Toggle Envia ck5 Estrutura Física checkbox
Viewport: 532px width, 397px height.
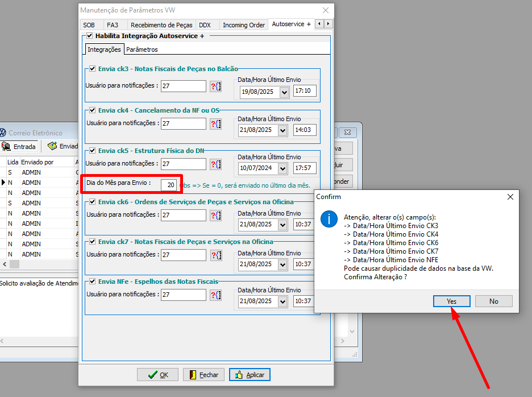(92, 151)
